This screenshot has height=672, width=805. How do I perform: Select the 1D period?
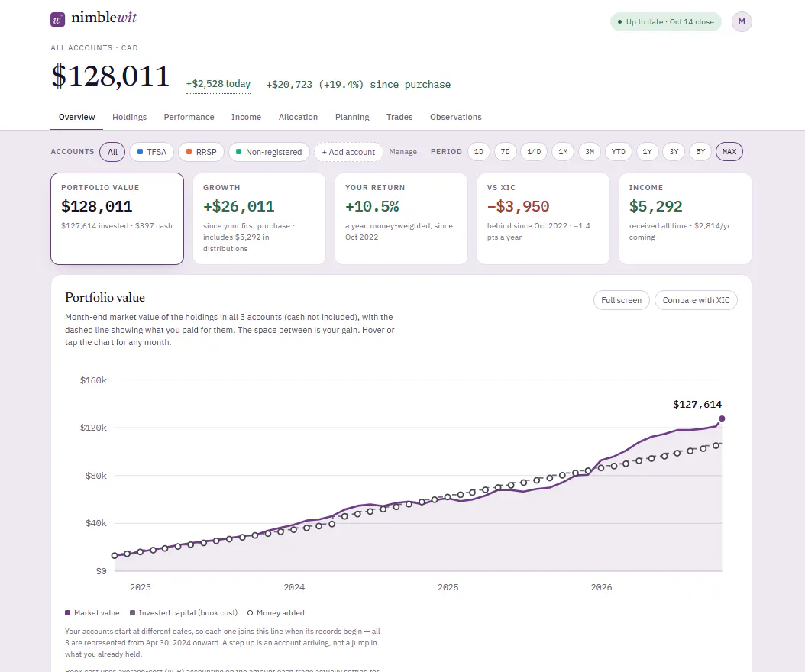pyautogui.click(x=478, y=152)
